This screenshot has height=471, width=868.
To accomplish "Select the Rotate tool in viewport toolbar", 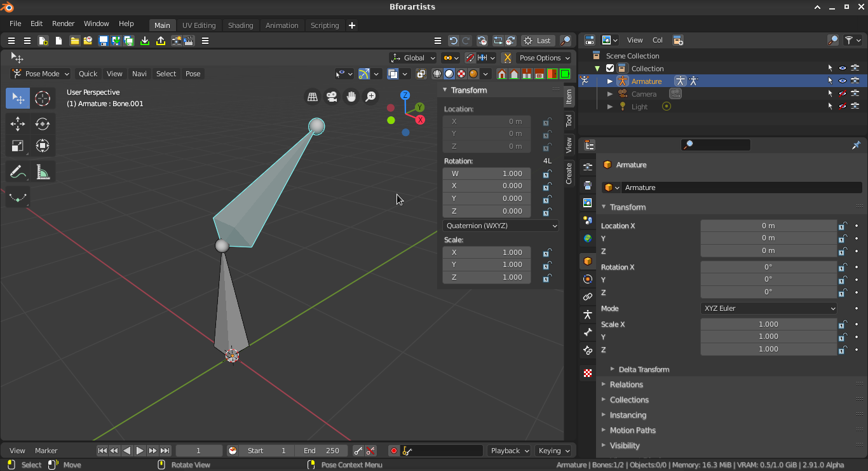I will (43, 124).
